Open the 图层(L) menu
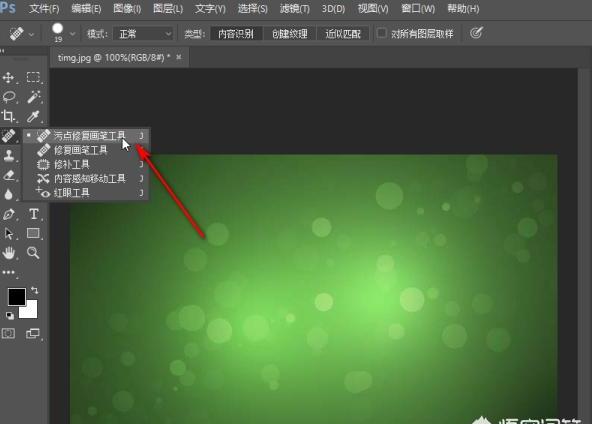This screenshot has height=424, width=592. (x=168, y=8)
